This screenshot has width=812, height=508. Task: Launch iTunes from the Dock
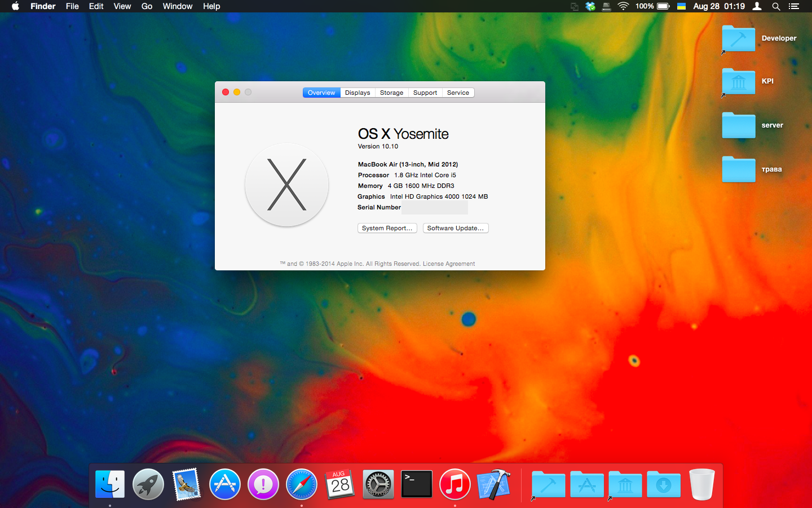pos(455,484)
